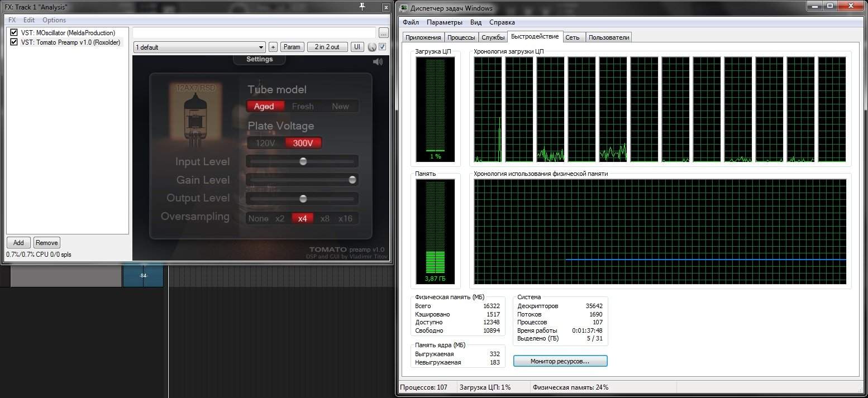This screenshot has height=398, width=868.
Task: Click the Add FX button
Action: pyautogui.click(x=18, y=242)
